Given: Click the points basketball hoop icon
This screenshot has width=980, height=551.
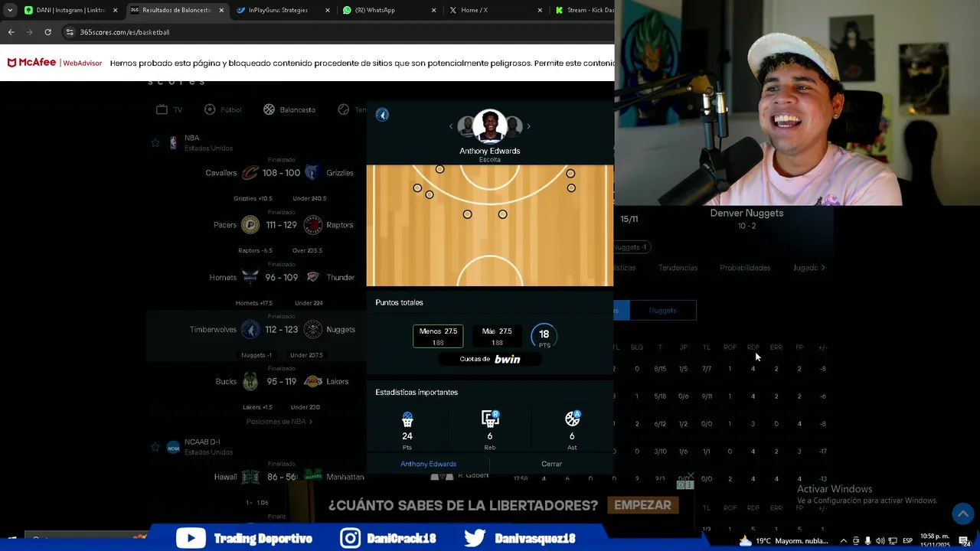Looking at the screenshot, I should click(x=407, y=419).
